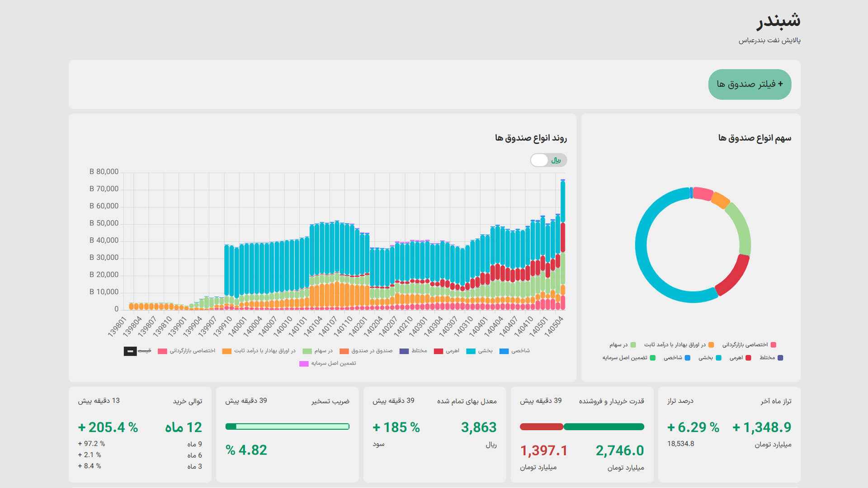The width and height of the screenshot is (868, 488).
Task: Click the 13 دقیقه پیش timestamp
Action: [99, 401]
